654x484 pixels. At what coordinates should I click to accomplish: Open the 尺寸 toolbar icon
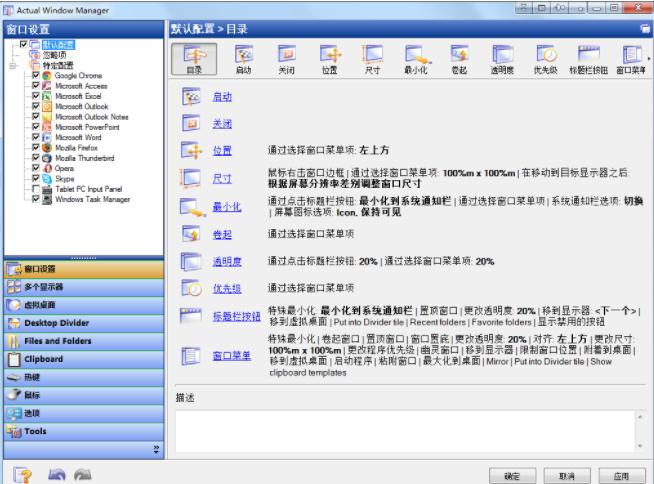tap(372, 59)
